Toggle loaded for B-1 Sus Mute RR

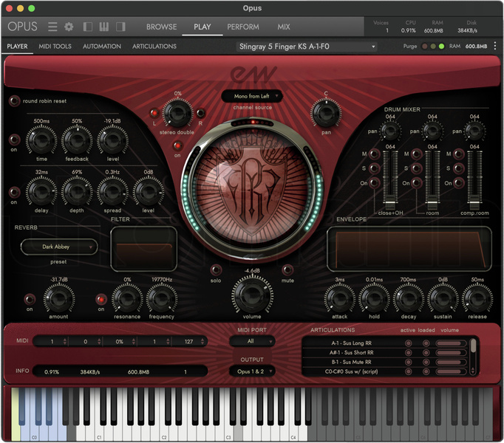coord(426,362)
